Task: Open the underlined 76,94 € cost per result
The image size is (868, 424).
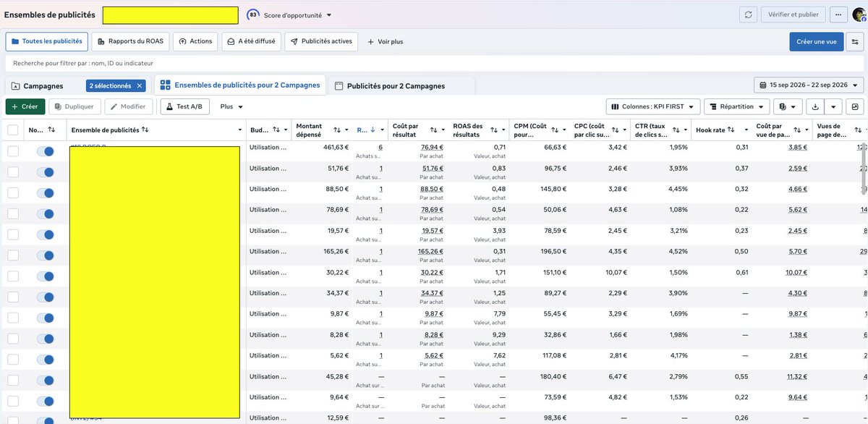Action: coord(432,147)
